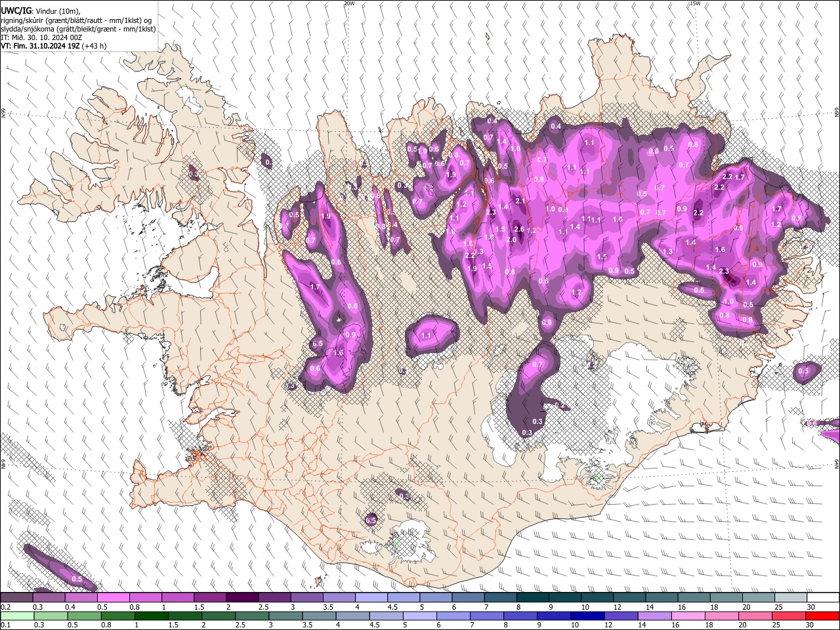Click the "1.1" value in the isolated central blob

426,335
